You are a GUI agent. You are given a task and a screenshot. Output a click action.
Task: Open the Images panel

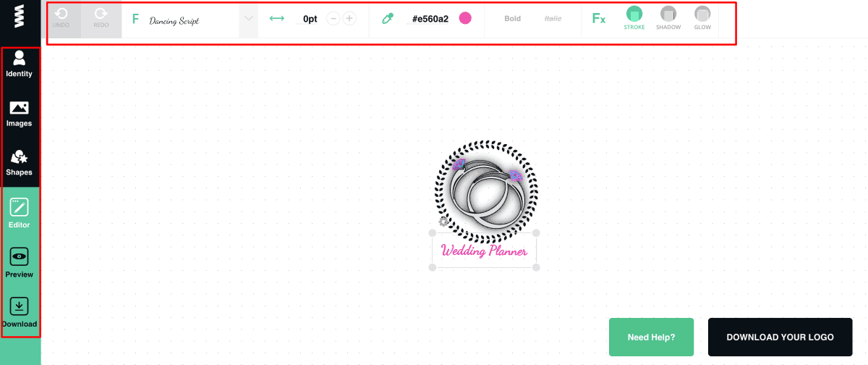click(x=20, y=114)
